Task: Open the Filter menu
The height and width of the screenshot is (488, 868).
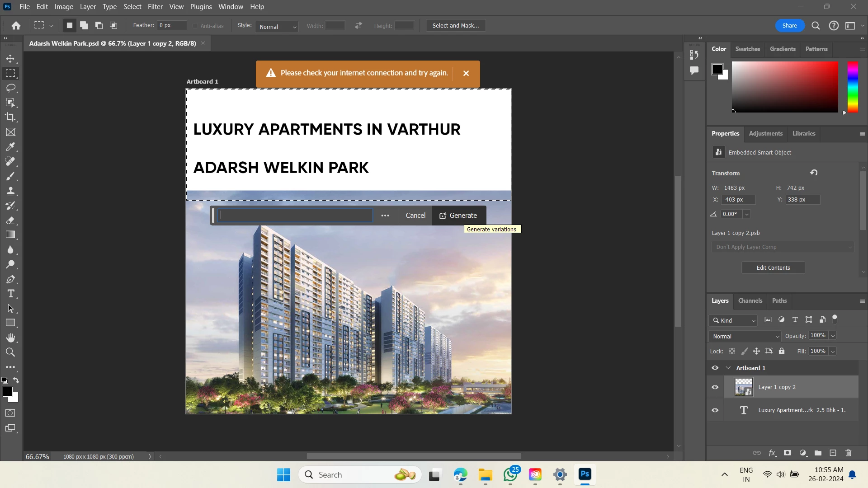Action: point(155,7)
